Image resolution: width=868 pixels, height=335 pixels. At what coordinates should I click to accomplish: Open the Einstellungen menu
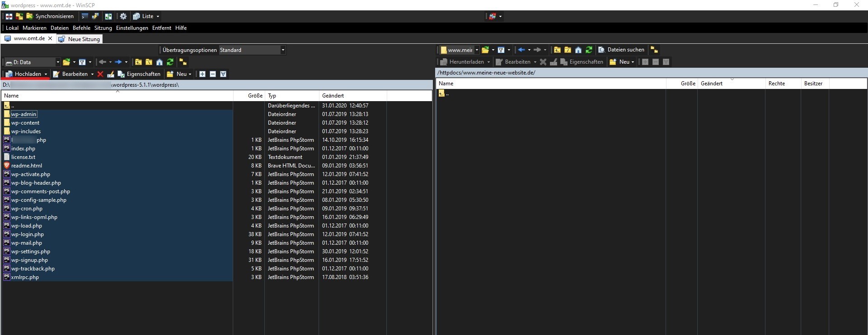pyautogui.click(x=132, y=28)
